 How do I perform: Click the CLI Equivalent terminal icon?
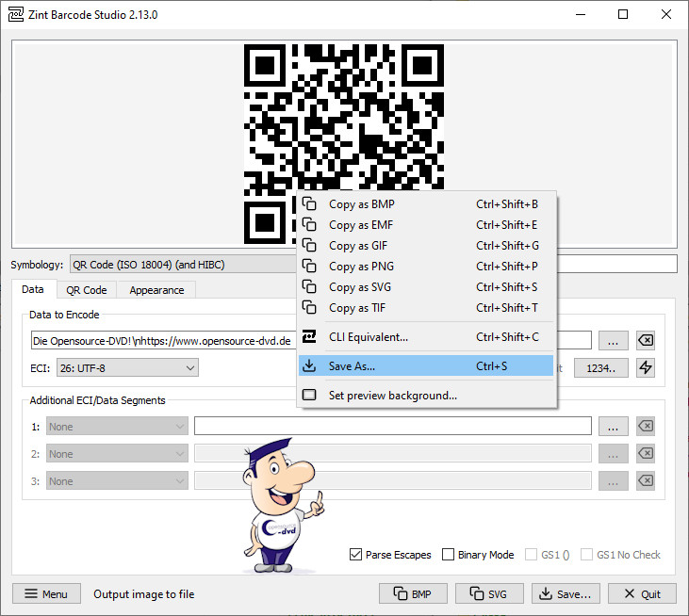(x=309, y=336)
